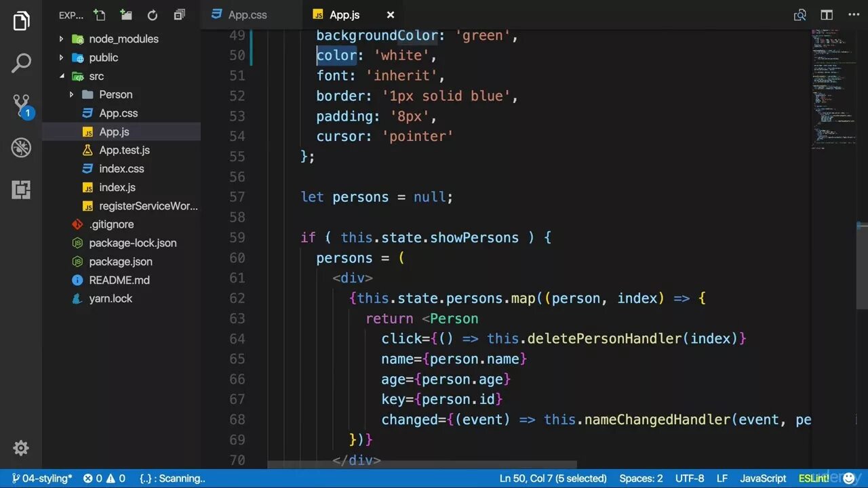Open the Explorer view in activity bar
The height and width of the screenshot is (488, 868).
coord(21,21)
